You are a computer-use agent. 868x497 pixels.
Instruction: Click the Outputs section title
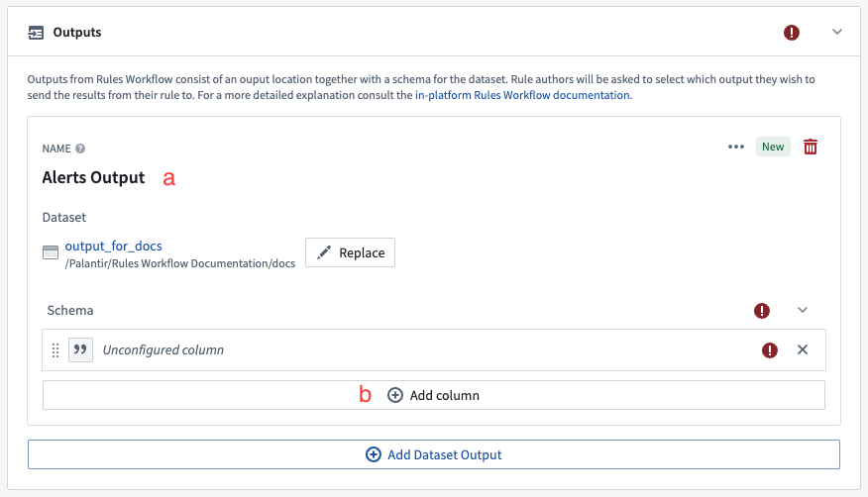77,32
